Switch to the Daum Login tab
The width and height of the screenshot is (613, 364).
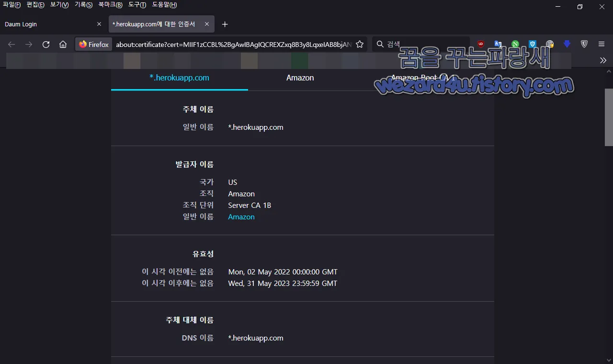[x=53, y=24]
